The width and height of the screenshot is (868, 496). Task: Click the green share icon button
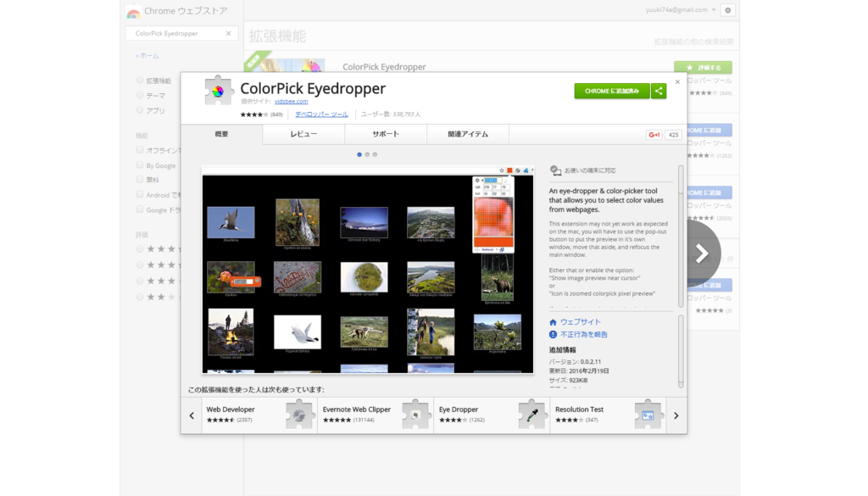[659, 91]
